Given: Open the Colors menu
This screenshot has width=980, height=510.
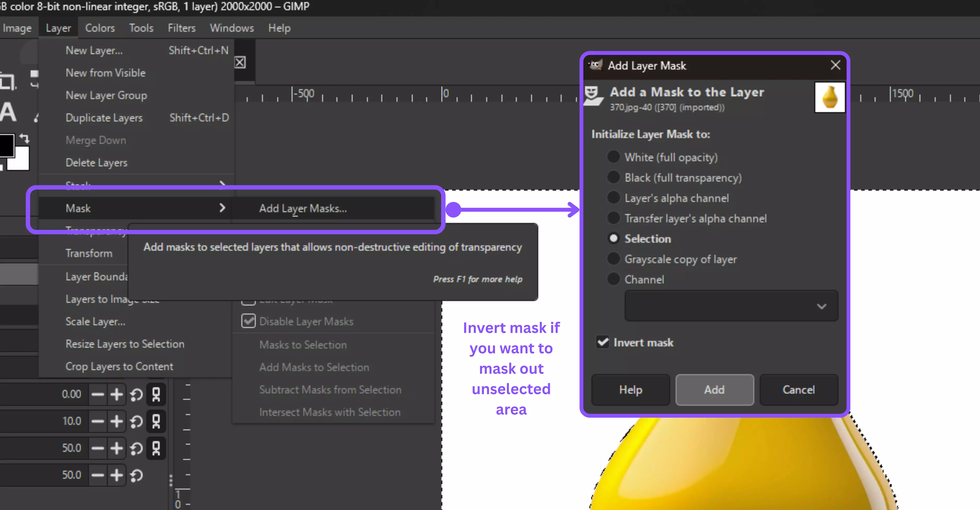Looking at the screenshot, I should pos(100,27).
